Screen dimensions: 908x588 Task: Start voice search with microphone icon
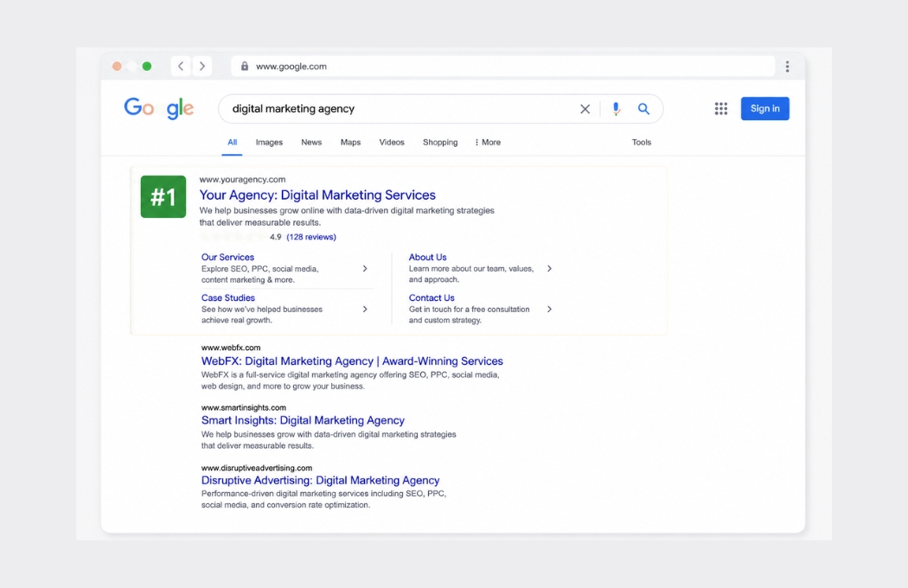[616, 109]
